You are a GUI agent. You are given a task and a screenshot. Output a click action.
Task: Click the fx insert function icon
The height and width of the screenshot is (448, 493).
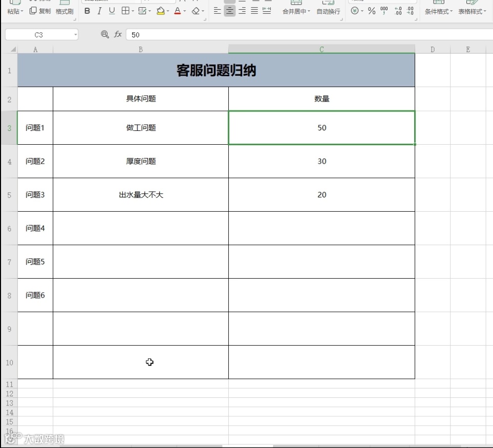[118, 34]
